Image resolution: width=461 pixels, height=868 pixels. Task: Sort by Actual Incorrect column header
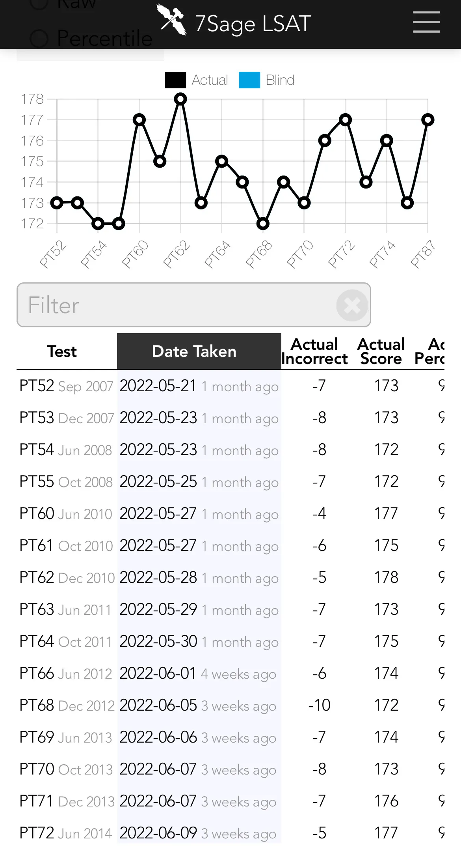[x=314, y=351]
